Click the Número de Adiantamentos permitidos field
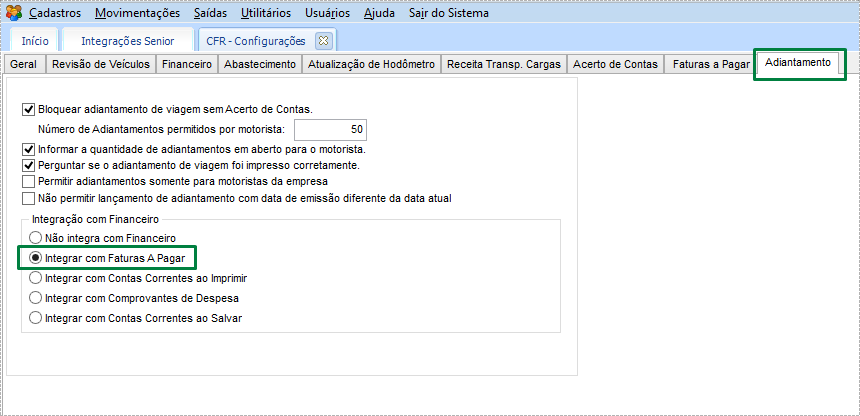 coord(330,130)
